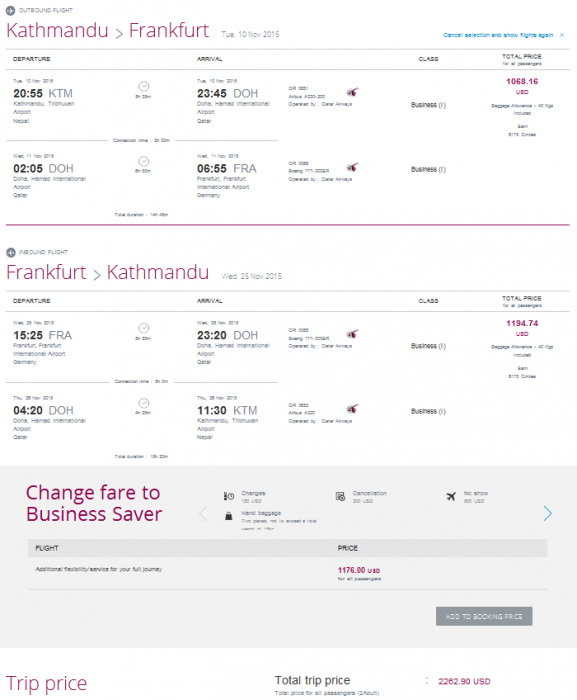Click the inbound flight plane icon
This screenshot has height=700, width=577.
(x=11, y=252)
